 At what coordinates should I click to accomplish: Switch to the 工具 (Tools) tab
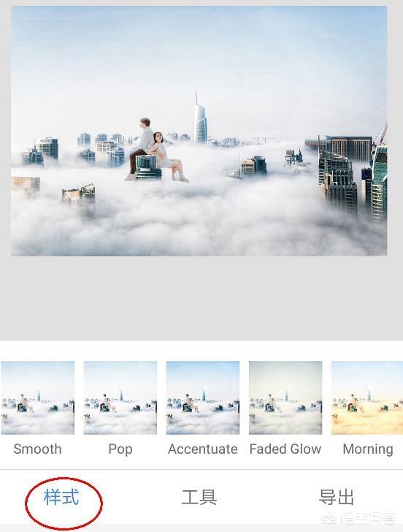[x=199, y=497]
